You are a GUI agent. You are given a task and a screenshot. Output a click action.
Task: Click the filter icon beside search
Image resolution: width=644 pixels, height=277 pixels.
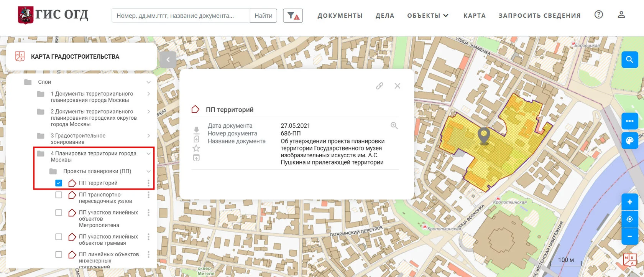tap(293, 16)
